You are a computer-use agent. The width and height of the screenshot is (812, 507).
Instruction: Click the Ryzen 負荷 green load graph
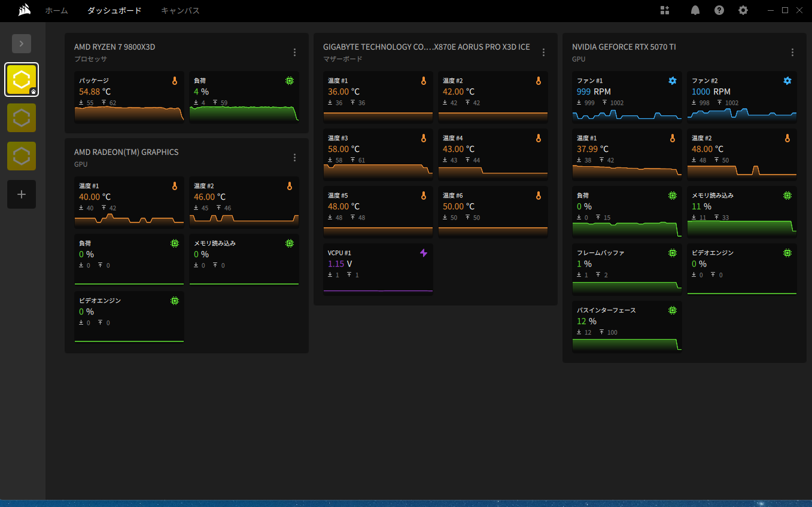coord(244,114)
